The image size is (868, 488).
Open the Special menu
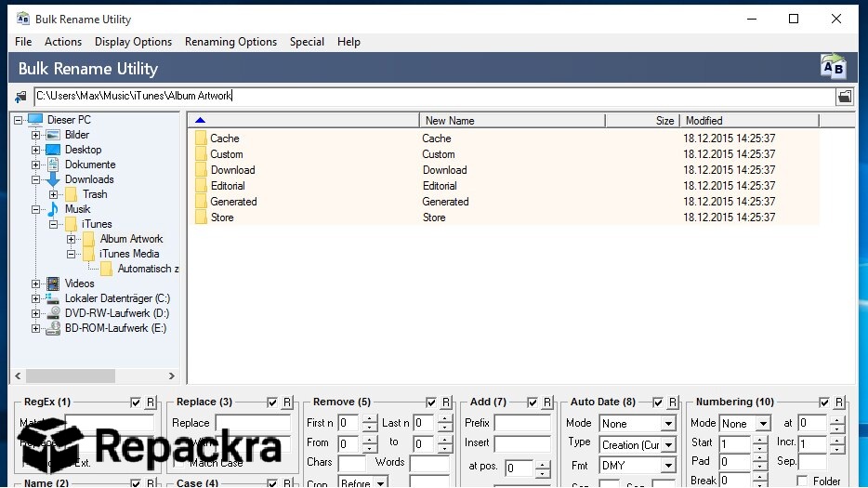(x=308, y=42)
